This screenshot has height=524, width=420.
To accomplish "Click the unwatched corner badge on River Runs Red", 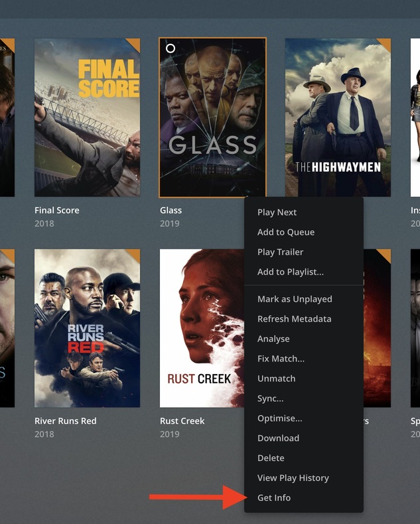I will 135,254.
